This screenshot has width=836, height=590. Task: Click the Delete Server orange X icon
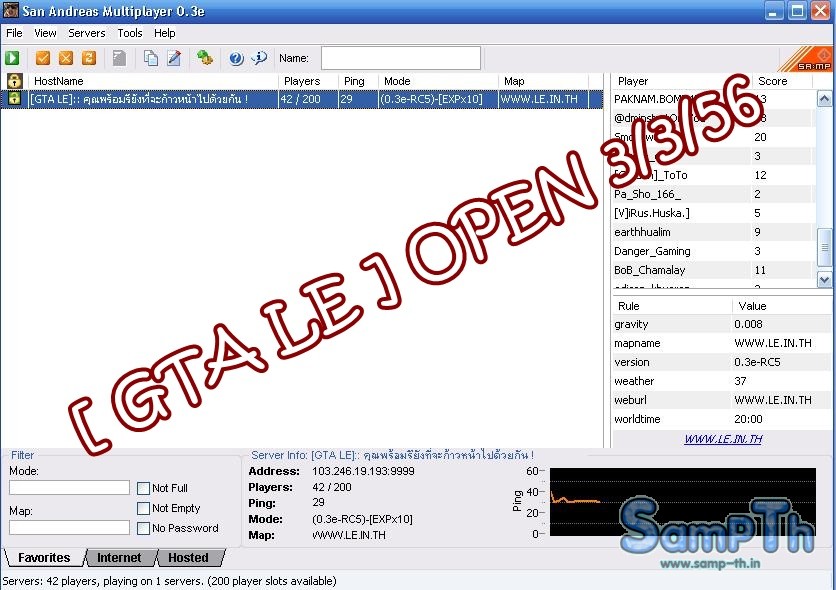pos(66,58)
